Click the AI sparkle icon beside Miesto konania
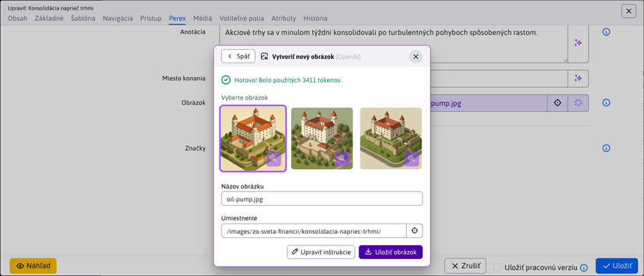 pos(578,78)
